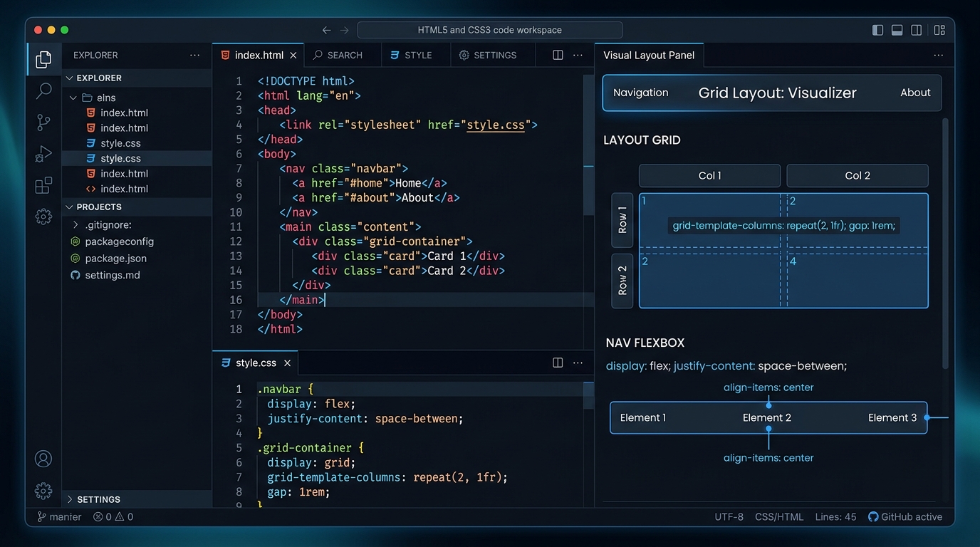Close the index.html editor tab

(293, 55)
